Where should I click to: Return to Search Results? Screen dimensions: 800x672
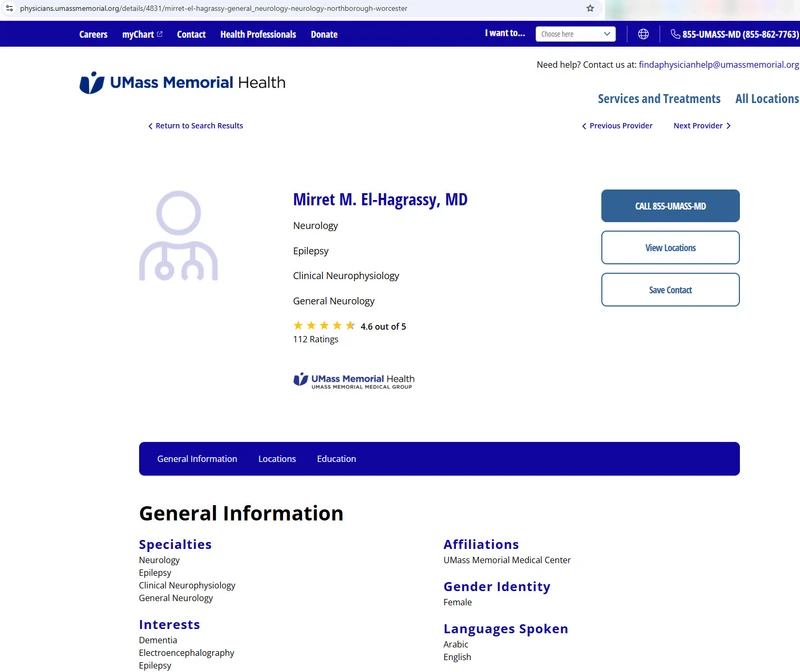point(195,126)
